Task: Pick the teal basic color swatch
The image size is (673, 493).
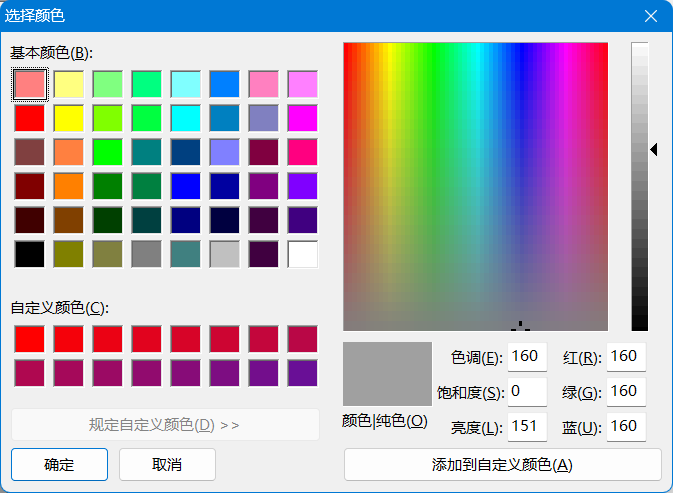Action: pos(147,152)
